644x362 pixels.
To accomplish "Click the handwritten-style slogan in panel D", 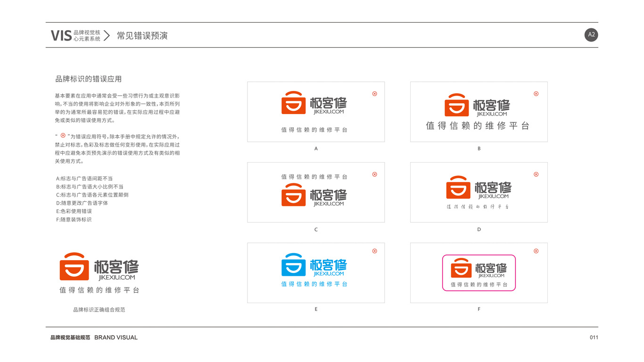I will (x=478, y=206).
